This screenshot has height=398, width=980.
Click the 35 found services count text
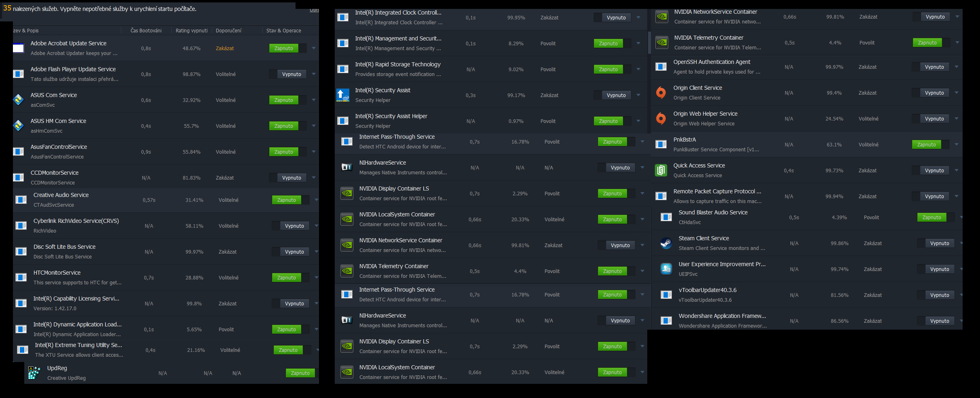coord(100,8)
